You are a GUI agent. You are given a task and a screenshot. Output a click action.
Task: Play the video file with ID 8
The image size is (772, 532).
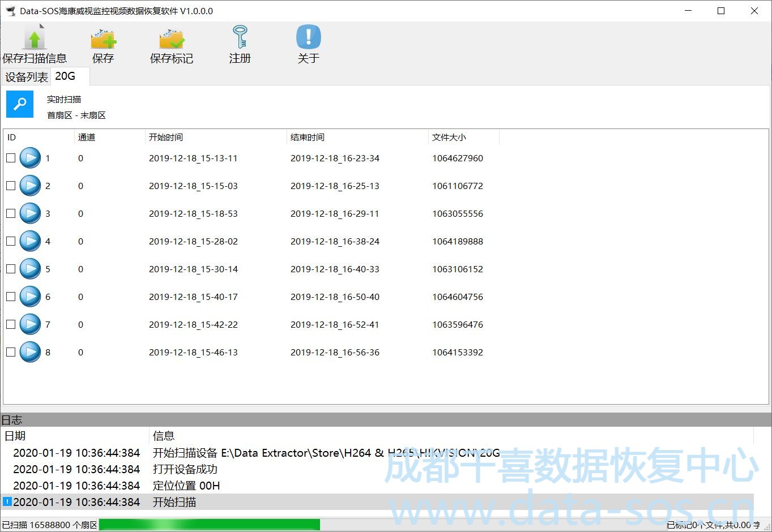[x=30, y=352]
